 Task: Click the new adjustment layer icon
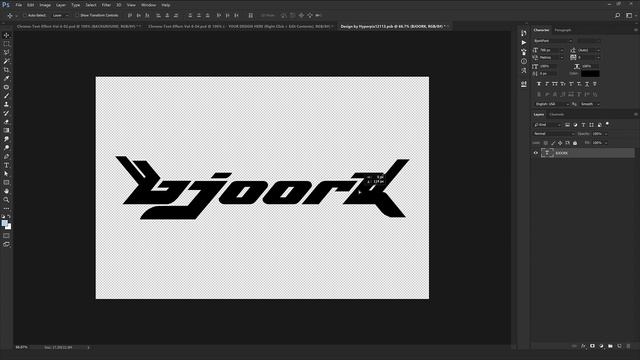click(x=601, y=346)
